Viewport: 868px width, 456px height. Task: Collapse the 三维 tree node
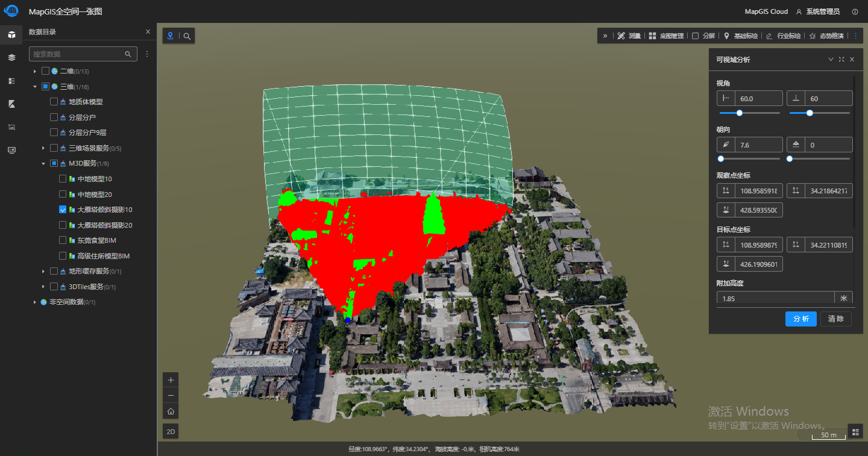[x=35, y=87]
